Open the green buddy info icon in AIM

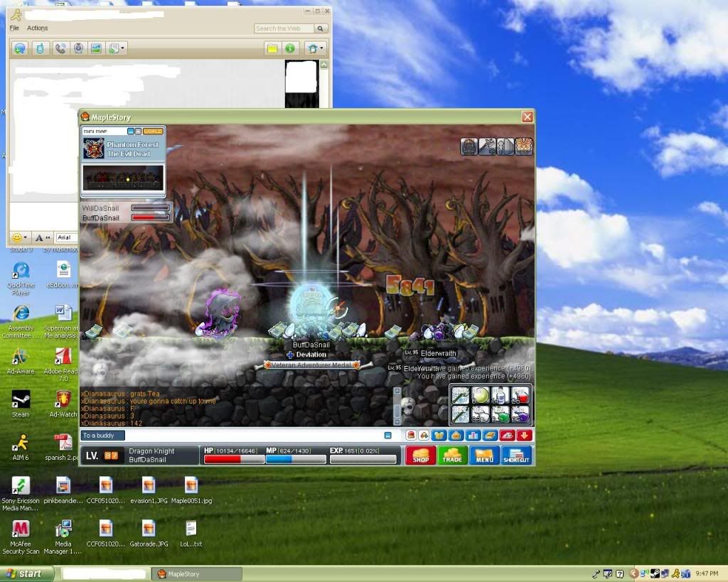click(290, 48)
